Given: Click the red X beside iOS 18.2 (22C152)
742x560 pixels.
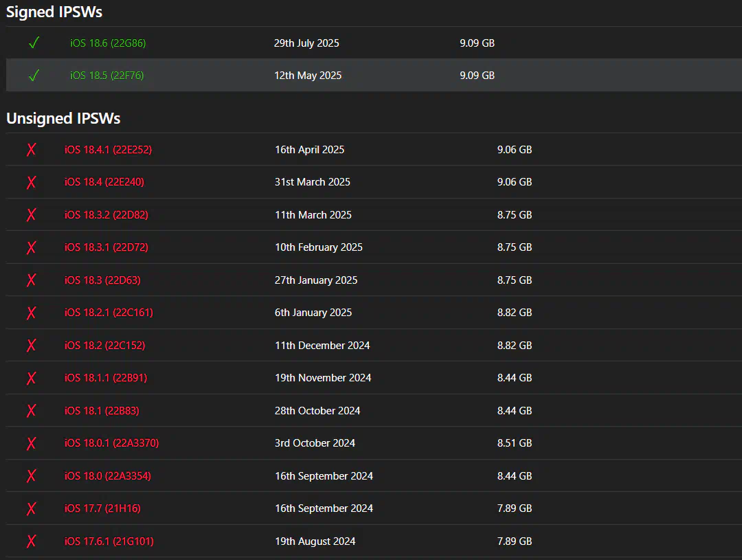Looking at the screenshot, I should point(31,346).
